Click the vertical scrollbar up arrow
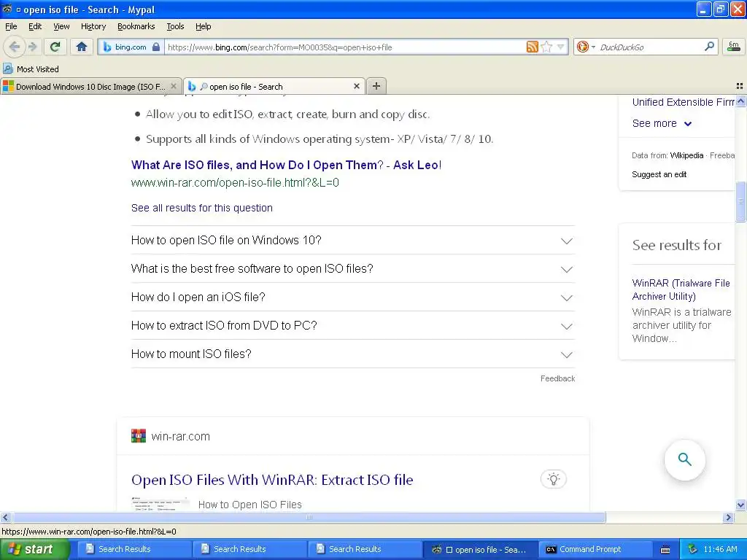 [740, 101]
